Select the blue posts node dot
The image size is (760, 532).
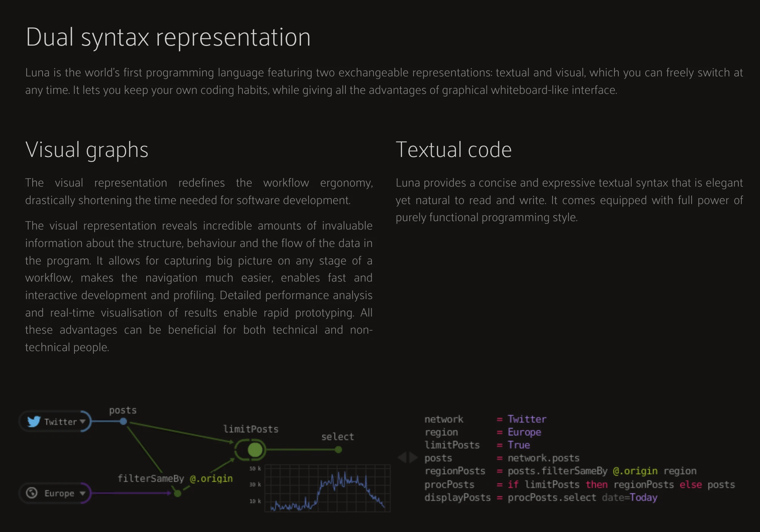(x=123, y=421)
